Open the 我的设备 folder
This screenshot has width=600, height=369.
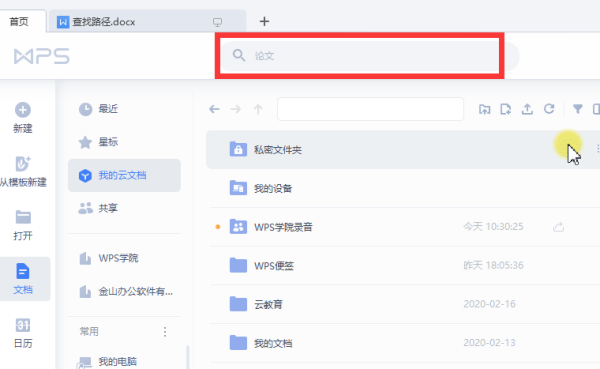(403, 188)
